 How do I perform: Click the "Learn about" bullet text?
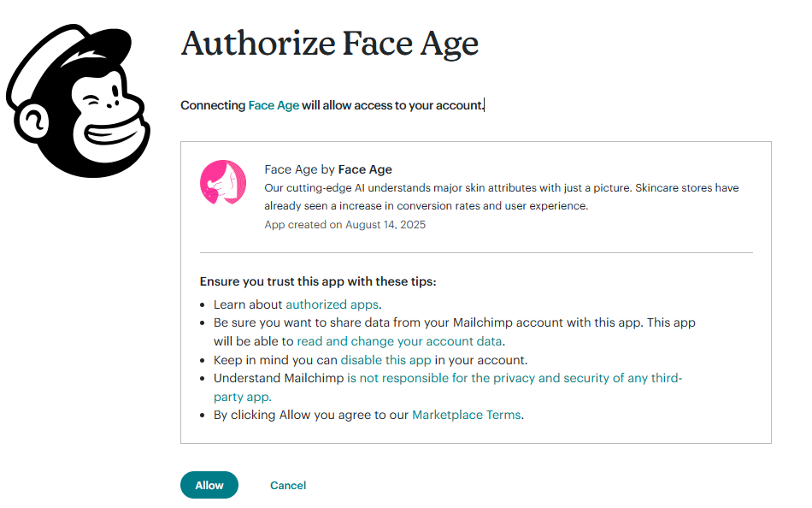pyautogui.click(x=248, y=304)
